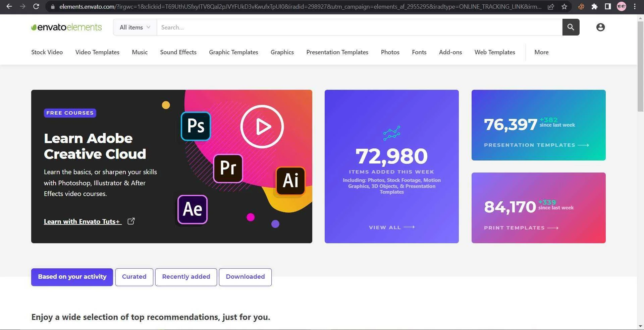Switch to the Downloaded tab
644x330 pixels.
click(x=245, y=277)
